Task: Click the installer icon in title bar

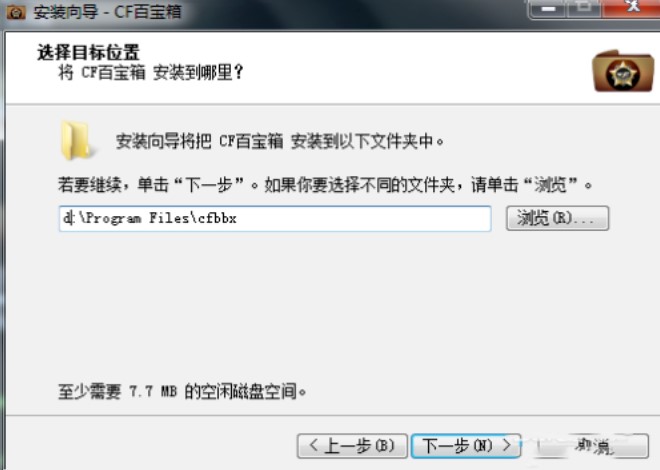Action: pos(16,12)
